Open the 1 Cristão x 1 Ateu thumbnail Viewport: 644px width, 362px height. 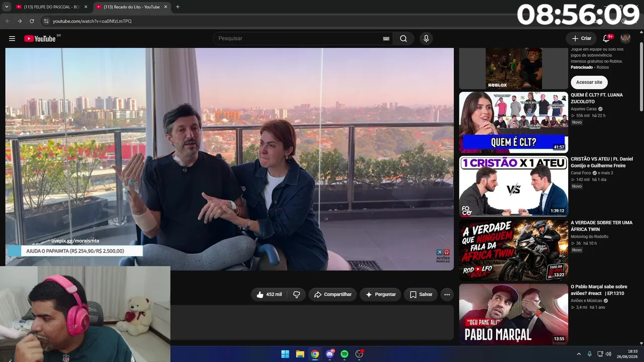(513, 186)
